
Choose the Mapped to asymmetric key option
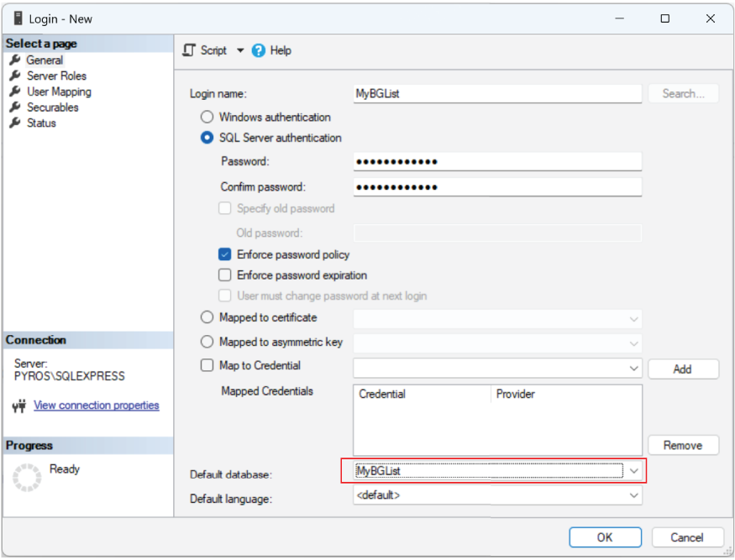(x=207, y=342)
